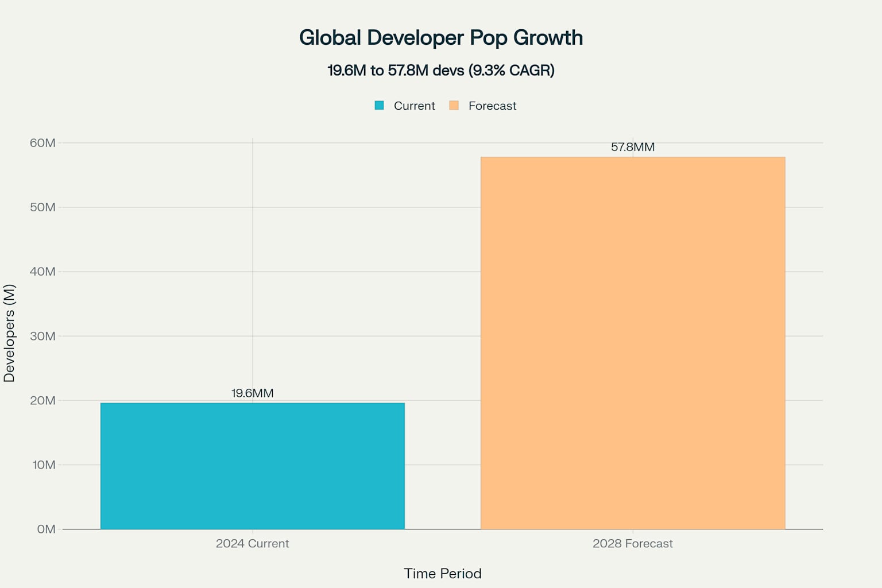Image resolution: width=882 pixels, height=588 pixels.
Task: Select the teal 2024 Current bar
Action: coord(253,465)
